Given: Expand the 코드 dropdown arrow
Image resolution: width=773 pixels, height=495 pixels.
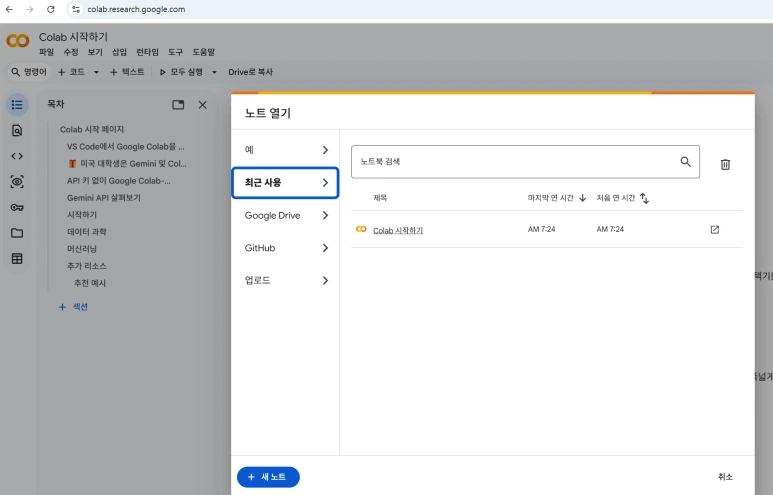Looking at the screenshot, I should click(x=96, y=72).
